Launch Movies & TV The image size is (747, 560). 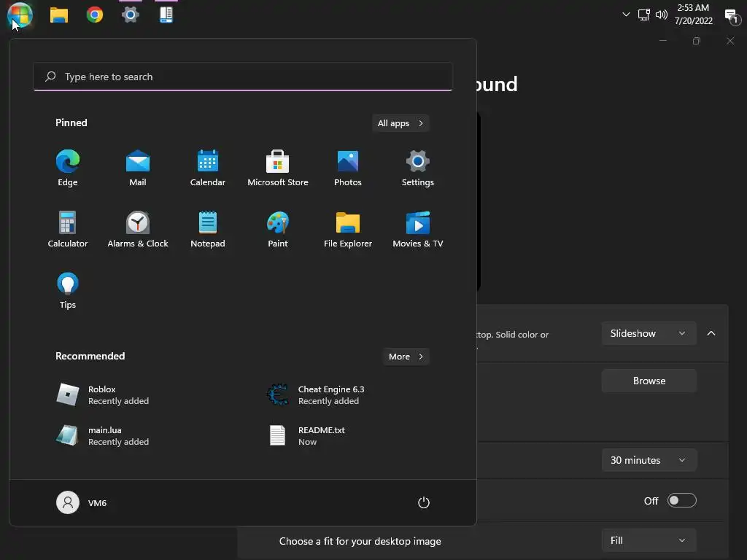point(418,229)
